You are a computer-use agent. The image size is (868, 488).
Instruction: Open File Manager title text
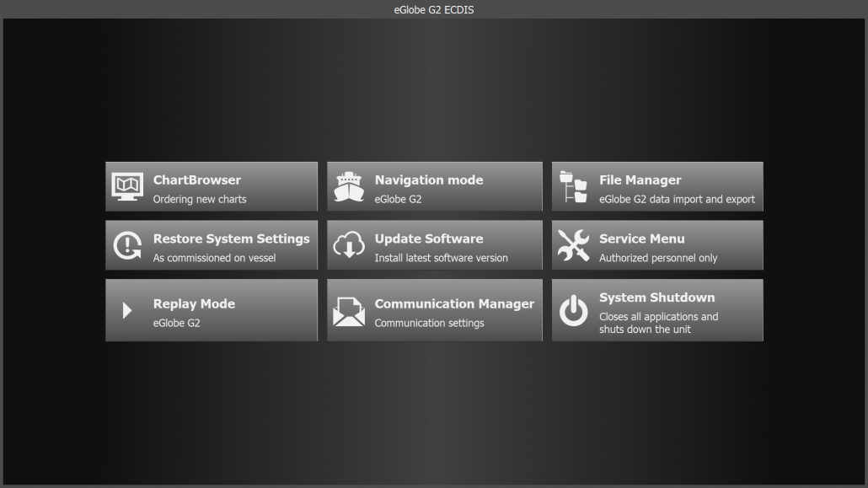point(640,180)
